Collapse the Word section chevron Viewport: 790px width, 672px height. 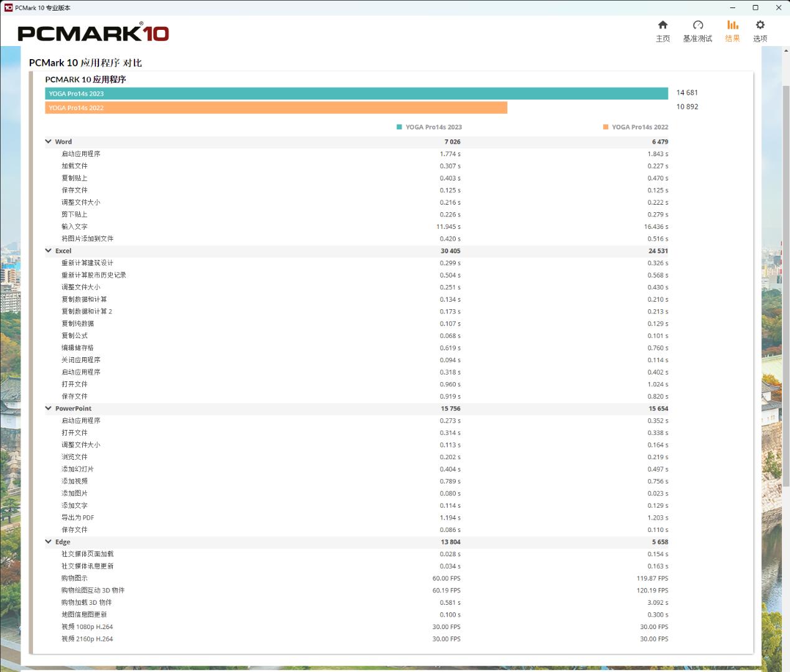(x=48, y=141)
